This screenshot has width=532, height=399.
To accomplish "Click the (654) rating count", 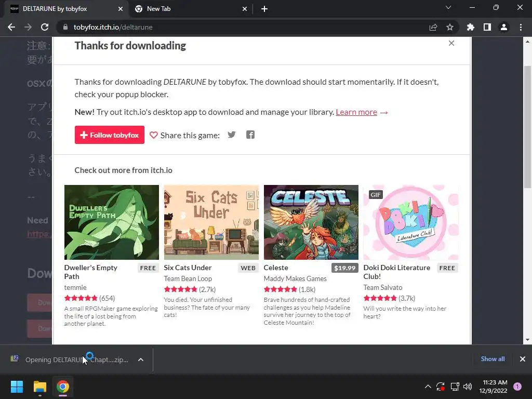I will point(107,298).
